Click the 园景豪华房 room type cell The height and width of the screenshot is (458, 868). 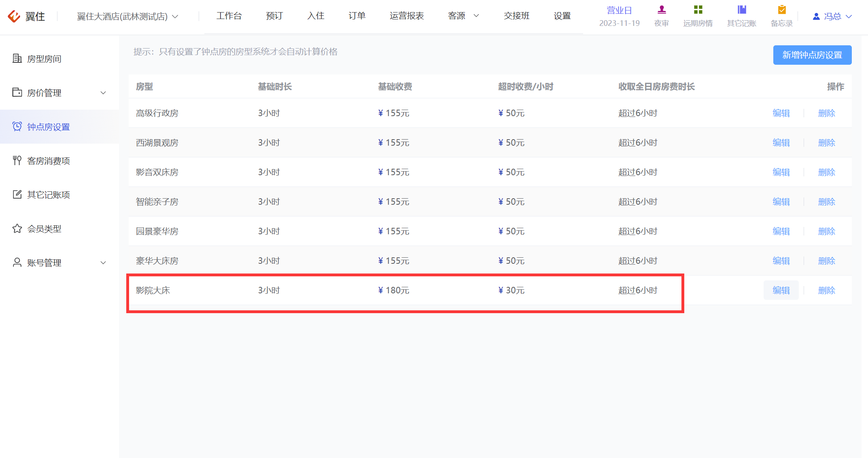point(157,231)
